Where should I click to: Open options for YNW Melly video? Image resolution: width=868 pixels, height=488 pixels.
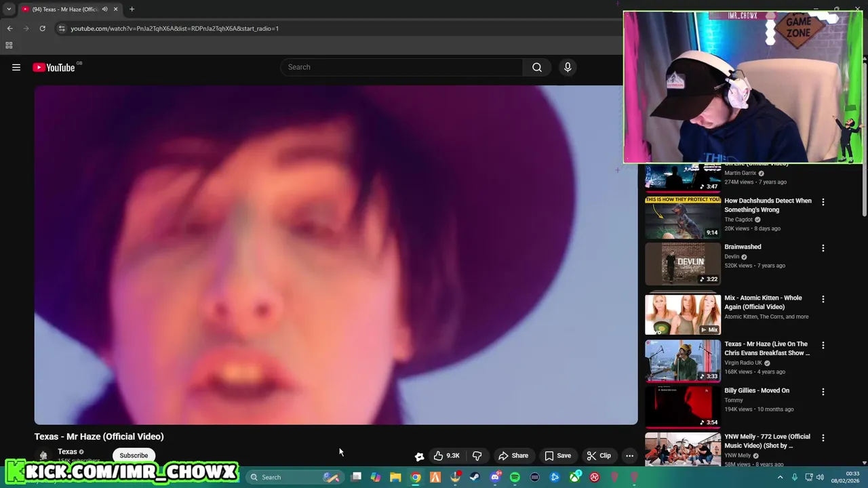pos(823,438)
